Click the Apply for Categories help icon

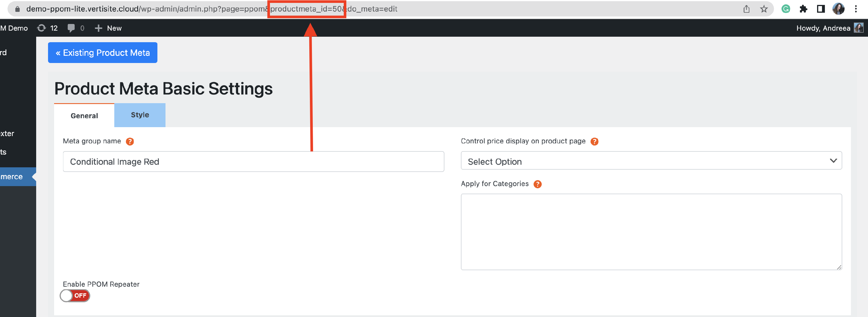point(538,184)
